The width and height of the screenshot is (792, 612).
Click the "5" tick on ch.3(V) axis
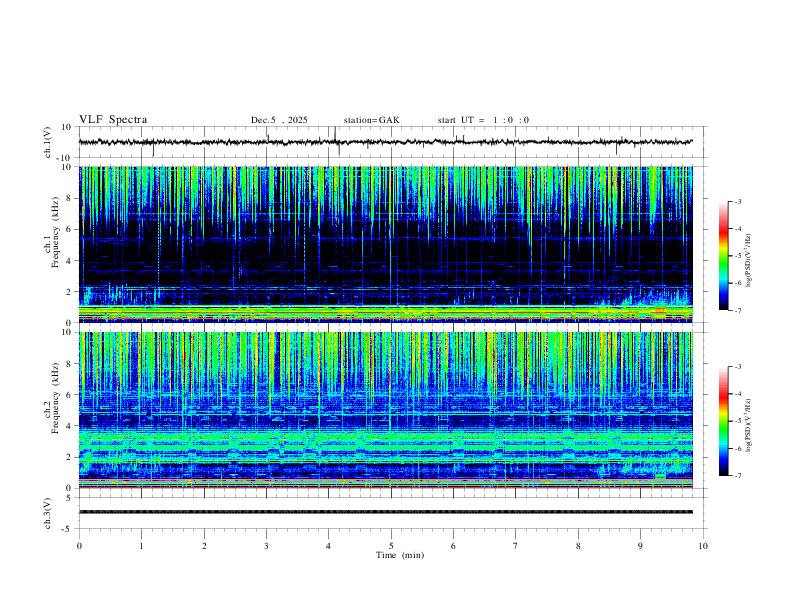[x=69, y=498]
